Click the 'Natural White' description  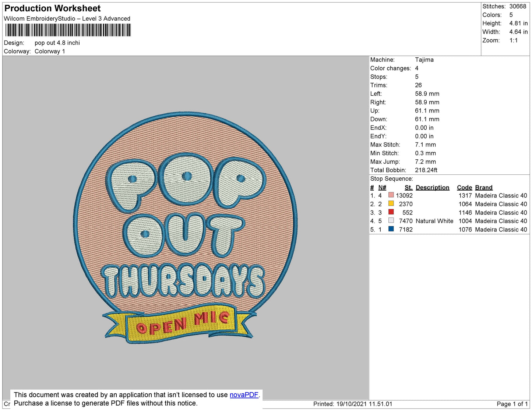(434, 221)
